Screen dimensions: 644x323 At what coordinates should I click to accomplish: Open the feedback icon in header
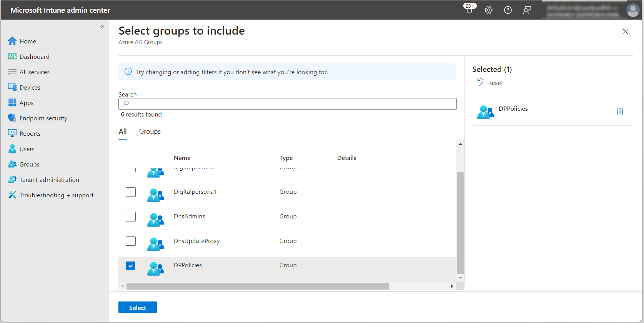[x=527, y=10]
